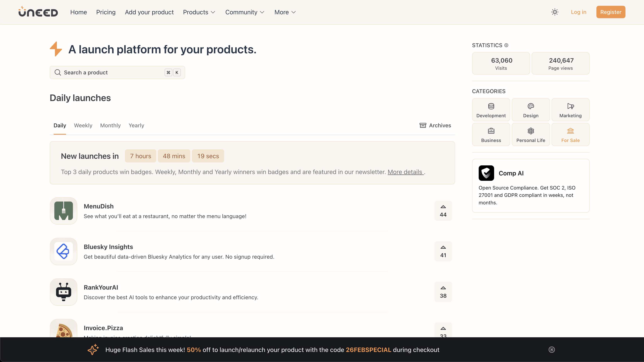Image resolution: width=644 pixels, height=362 pixels.
Task: Click the MenuDish title
Action: (x=98, y=206)
